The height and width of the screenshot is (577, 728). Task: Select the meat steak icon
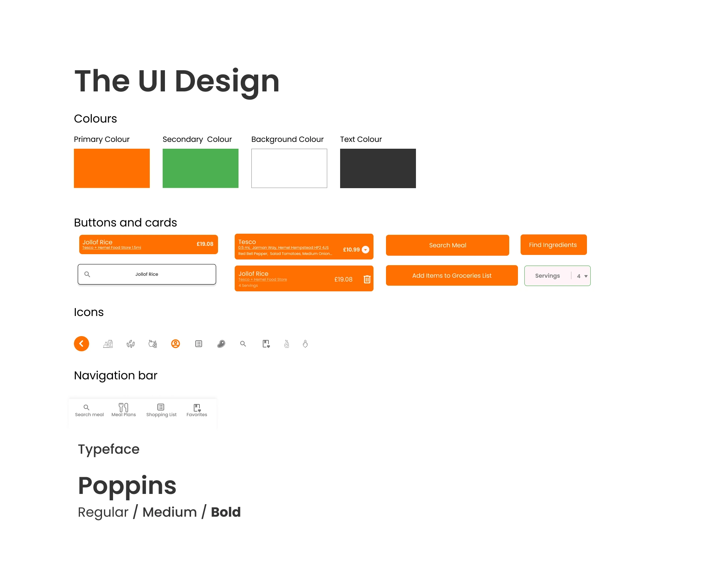click(221, 344)
